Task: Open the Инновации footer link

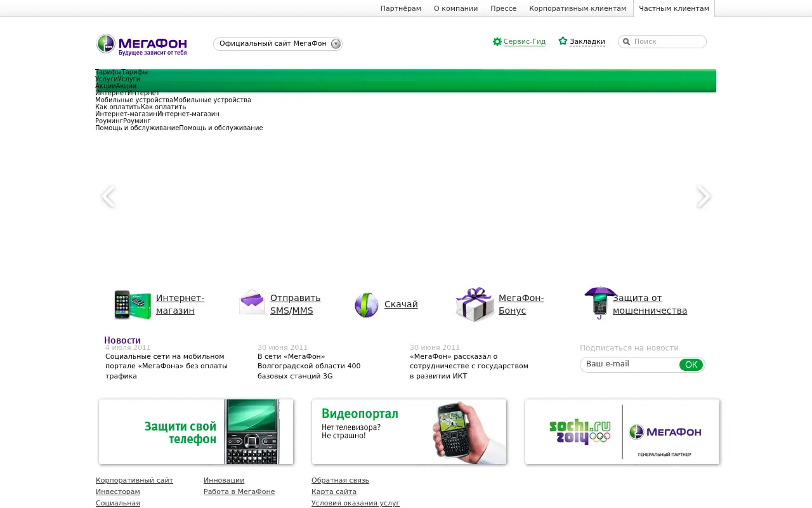Action: pyautogui.click(x=224, y=481)
